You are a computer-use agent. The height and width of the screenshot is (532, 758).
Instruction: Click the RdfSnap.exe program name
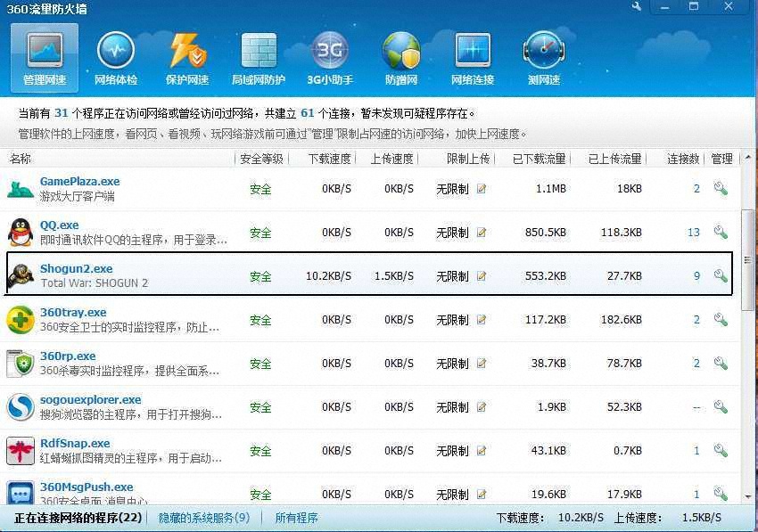[75, 444]
